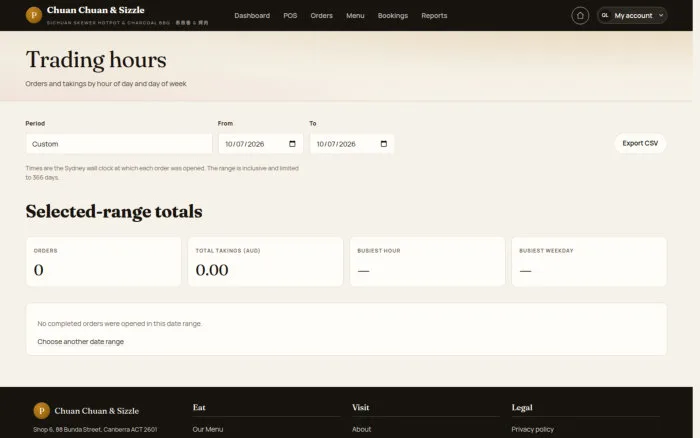The width and height of the screenshot is (700, 438).
Task: Click the Total Takings value 0.00
Action: [x=212, y=270]
